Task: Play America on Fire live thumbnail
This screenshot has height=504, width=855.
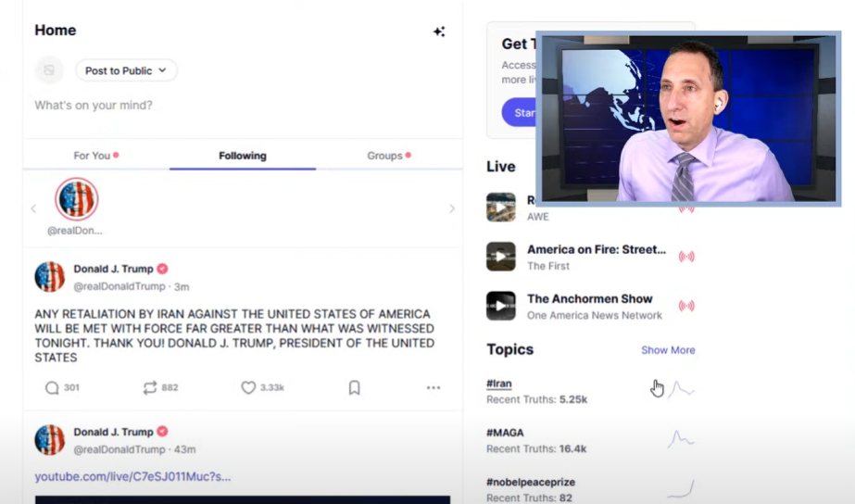Action: [x=500, y=257]
